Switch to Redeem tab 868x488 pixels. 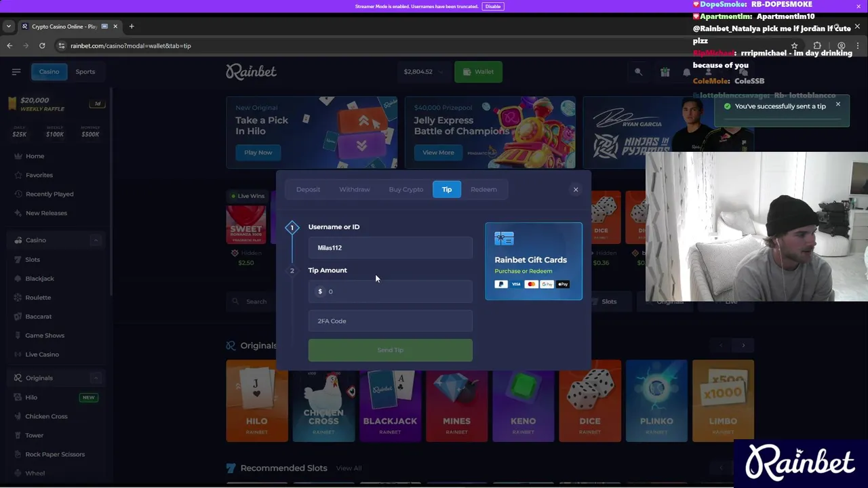tap(484, 190)
